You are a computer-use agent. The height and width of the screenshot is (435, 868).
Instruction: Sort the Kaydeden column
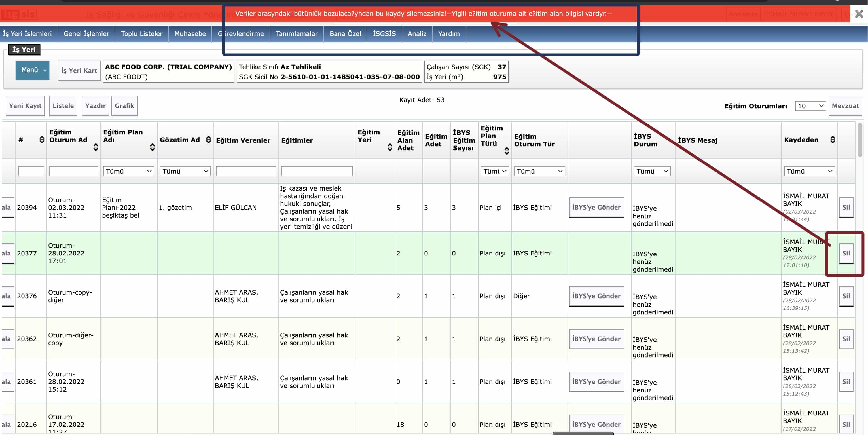click(x=832, y=140)
